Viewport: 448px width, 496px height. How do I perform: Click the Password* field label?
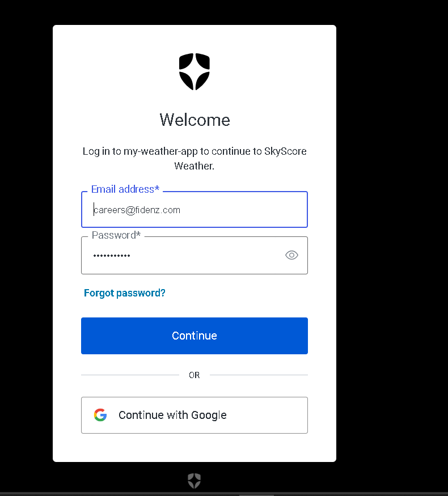[116, 235]
